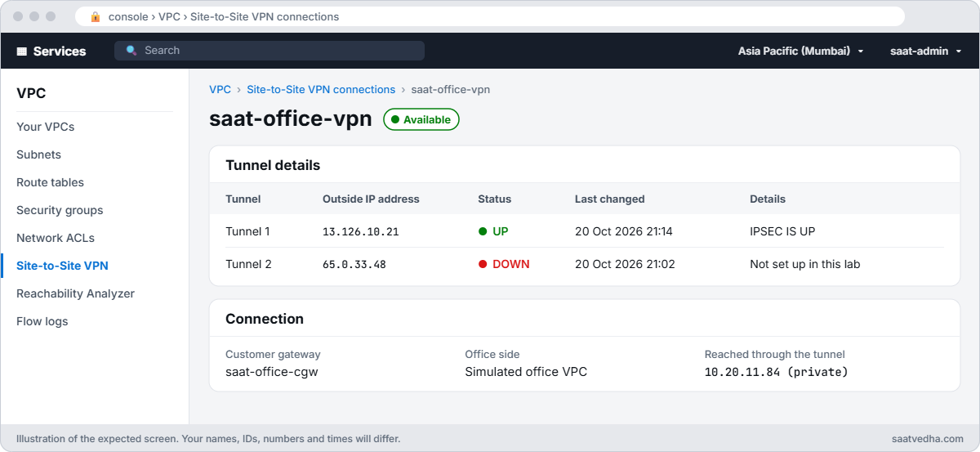This screenshot has height=452, width=980.
Task: Click the saat-office-vpn page heading
Action: (291, 119)
